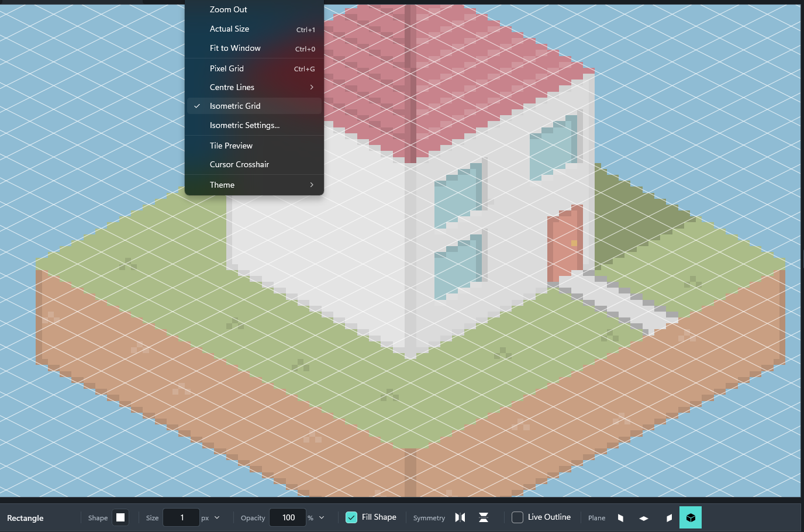Toggle Cursor Crosshair menu option

coord(254,164)
